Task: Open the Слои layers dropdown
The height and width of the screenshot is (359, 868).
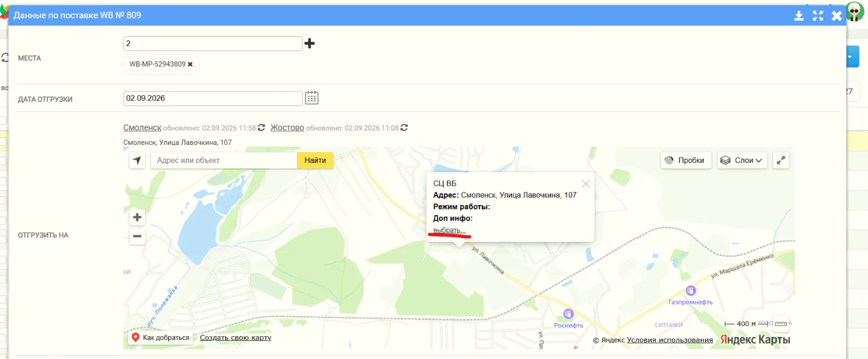Action: (x=742, y=160)
